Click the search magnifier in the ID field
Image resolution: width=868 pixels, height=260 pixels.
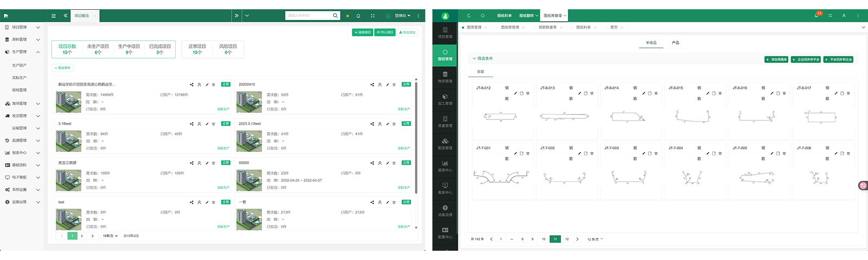coord(335,16)
